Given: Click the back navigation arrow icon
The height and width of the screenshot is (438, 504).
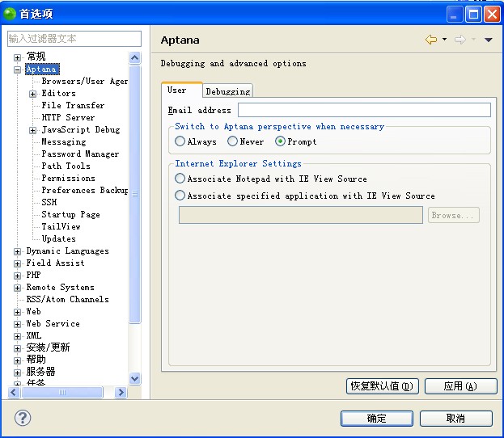Looking at the screenshot, I should 431,40.
